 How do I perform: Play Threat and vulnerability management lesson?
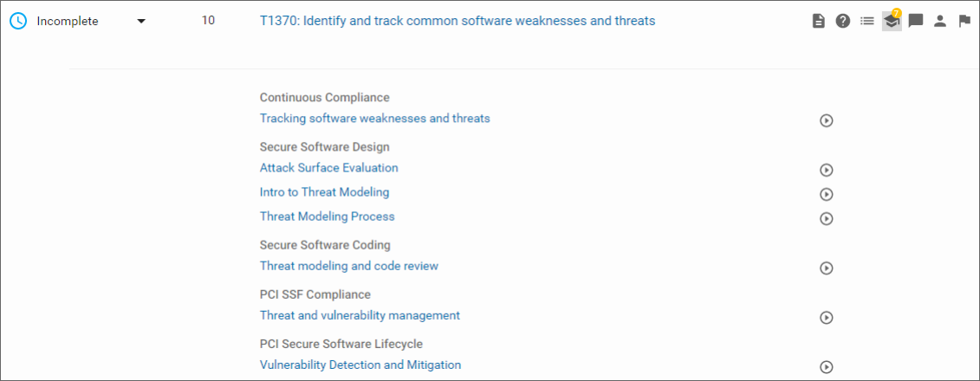click(x=826, y=318)
